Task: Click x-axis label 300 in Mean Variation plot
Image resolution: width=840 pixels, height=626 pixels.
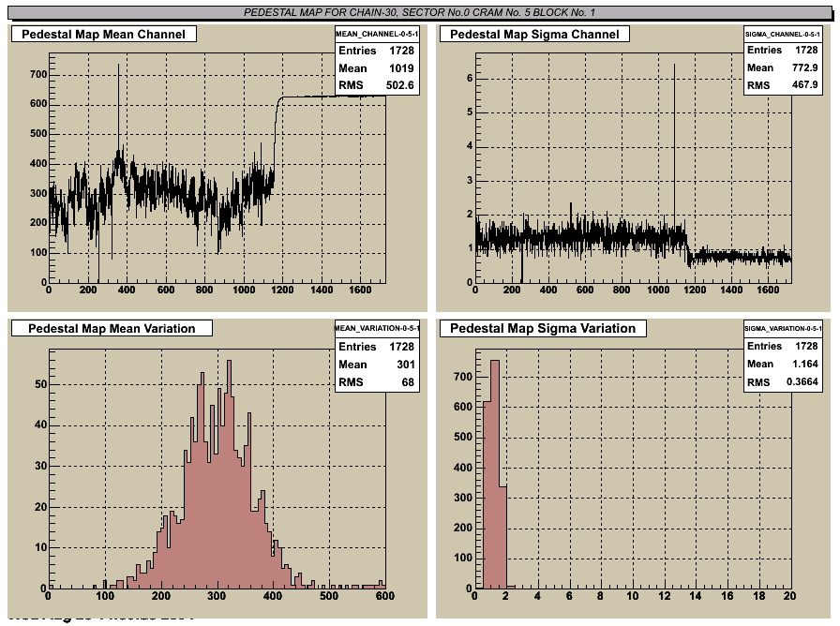Action: point(217,595)
